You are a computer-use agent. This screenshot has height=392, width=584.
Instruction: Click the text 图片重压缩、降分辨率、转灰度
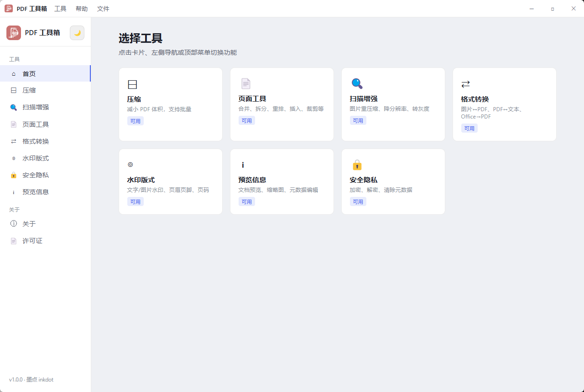click(x=390, y=109)
